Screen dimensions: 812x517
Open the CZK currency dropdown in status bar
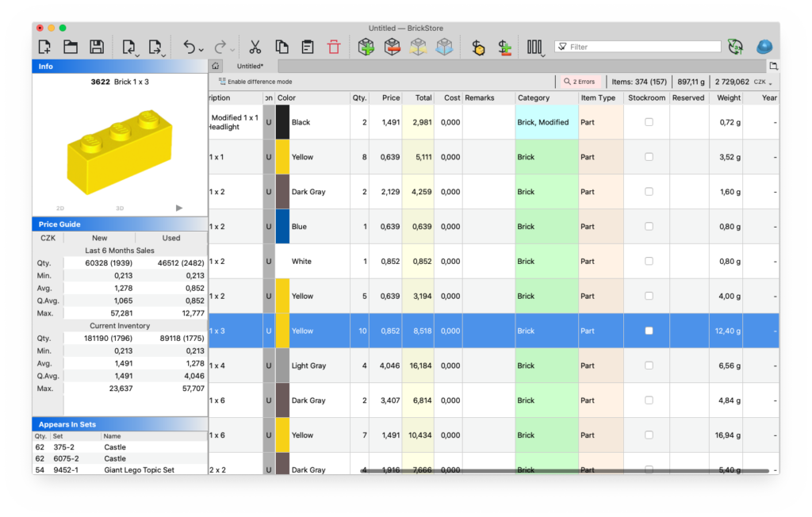[762, 82]
